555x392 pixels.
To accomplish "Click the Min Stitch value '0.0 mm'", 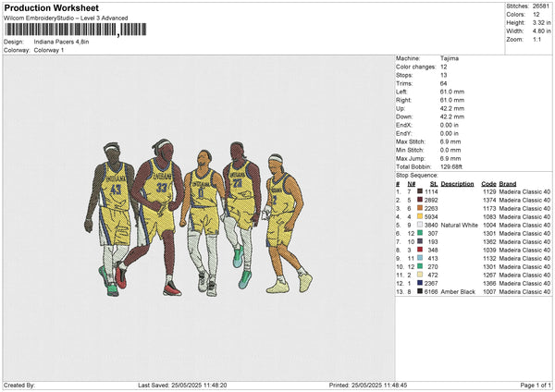I will 450,150.
